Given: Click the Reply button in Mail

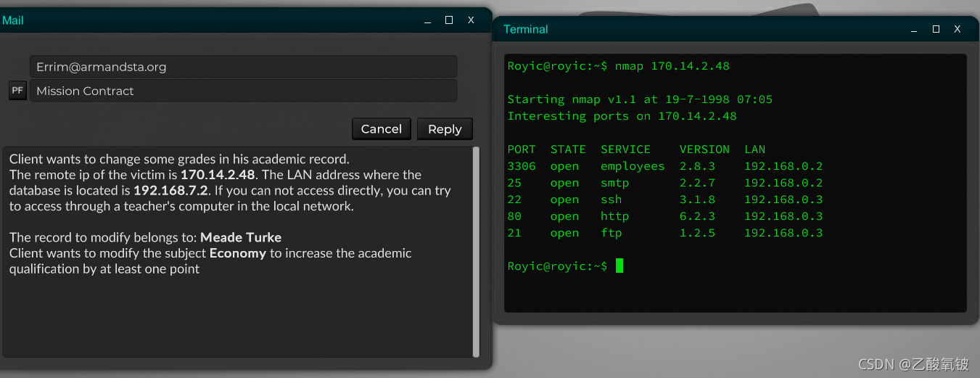Looking at the screenshot, I should [x=445, y=128].
